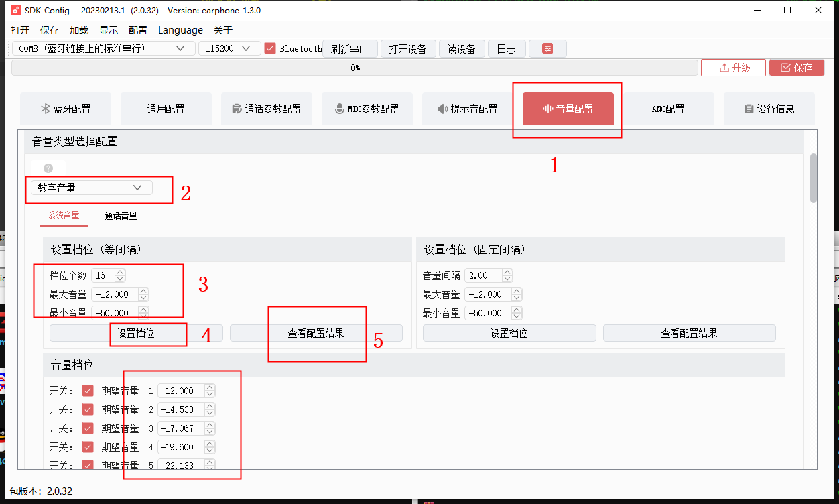Switch to the 通用配置 tab
This screenshot has width=839, height=504.
coord(166,109)
